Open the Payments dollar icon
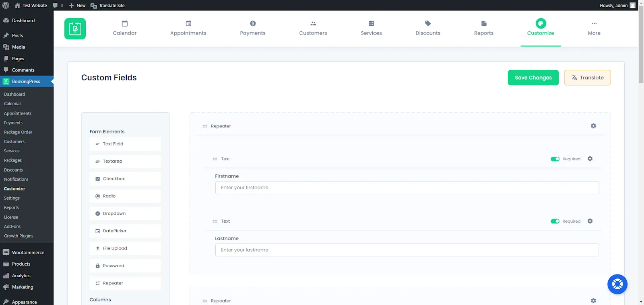Screen dimensions: 644x305 click(x=253, y=23)
